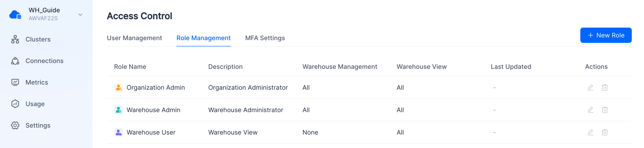Image resolution: width=644 pixels, height=148 pixels.
Task: Switch to User Management tab
Action: (x=134, y=38)
